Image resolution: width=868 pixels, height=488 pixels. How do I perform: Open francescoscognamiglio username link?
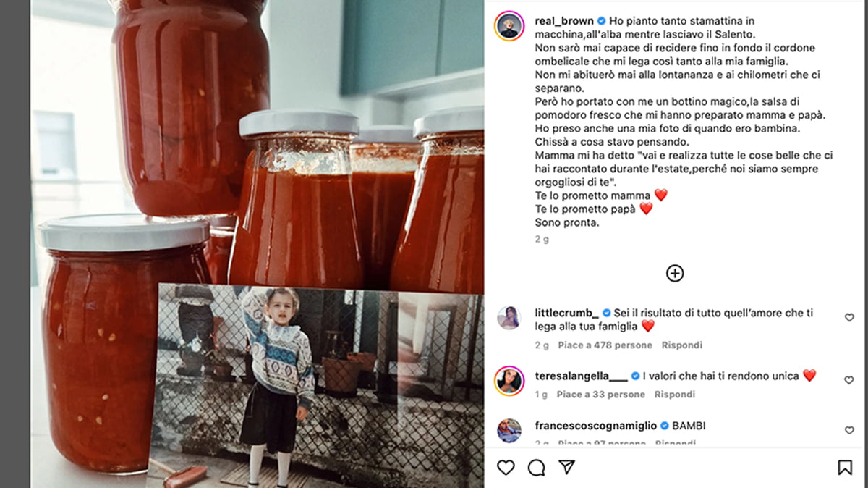(x=596, y=426)
